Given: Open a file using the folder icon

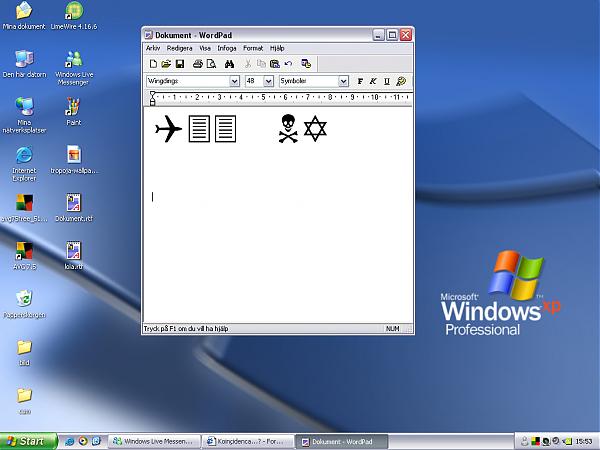Looking at the screenshot, I should [x=166, y=64].
